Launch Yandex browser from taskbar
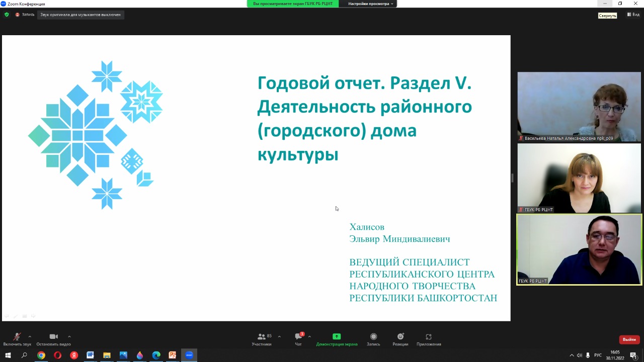 pos(74,355)
